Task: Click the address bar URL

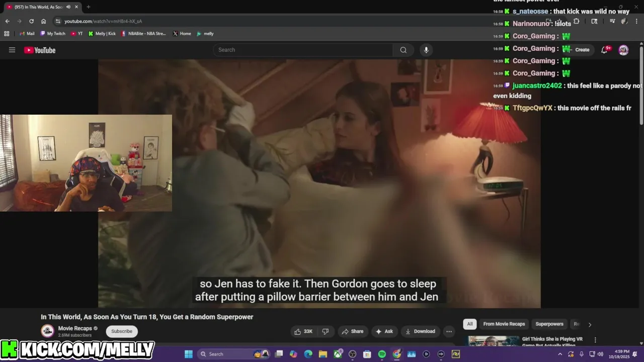Action: (103, 21)
